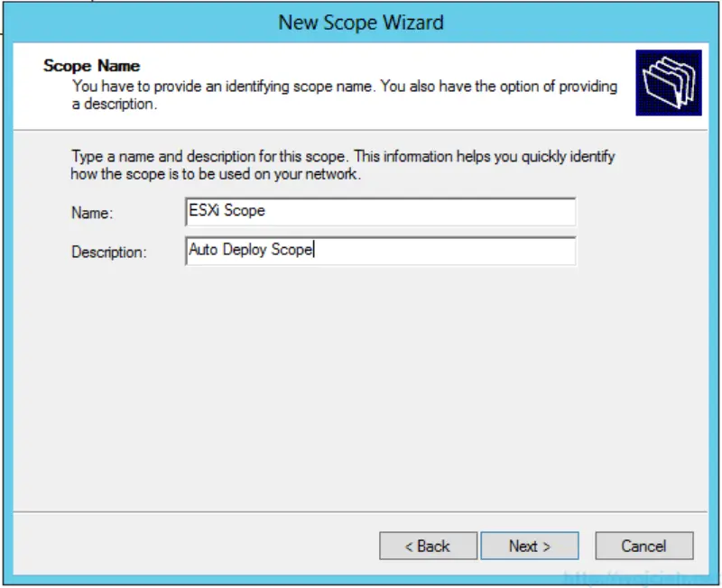Dismiss the wizard via Cancel

click(643, 546)
